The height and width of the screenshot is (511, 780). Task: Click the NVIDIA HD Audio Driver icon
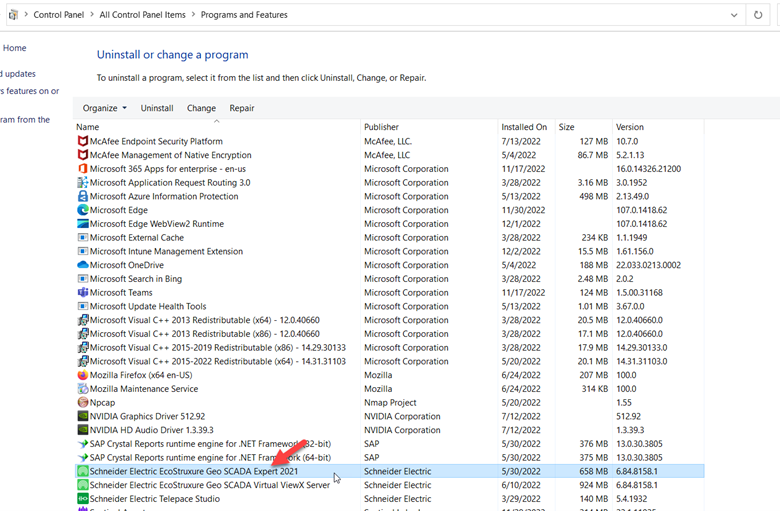tap(83, 430)
